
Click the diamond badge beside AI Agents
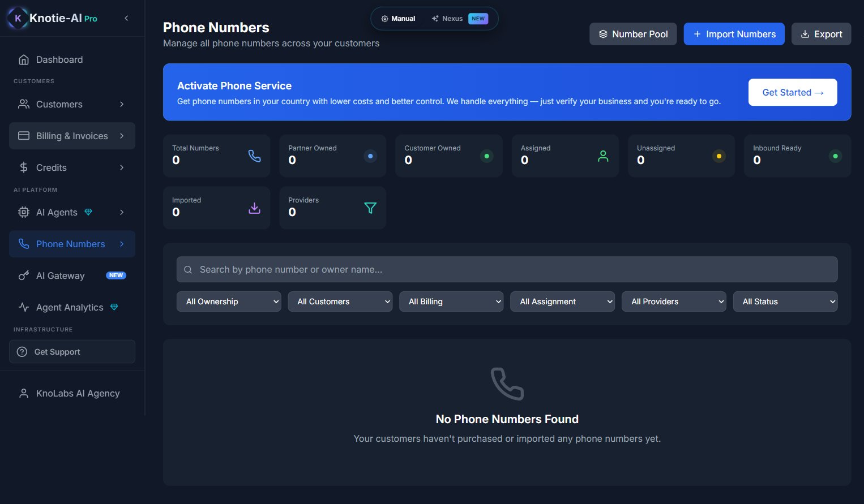[88, 212]
